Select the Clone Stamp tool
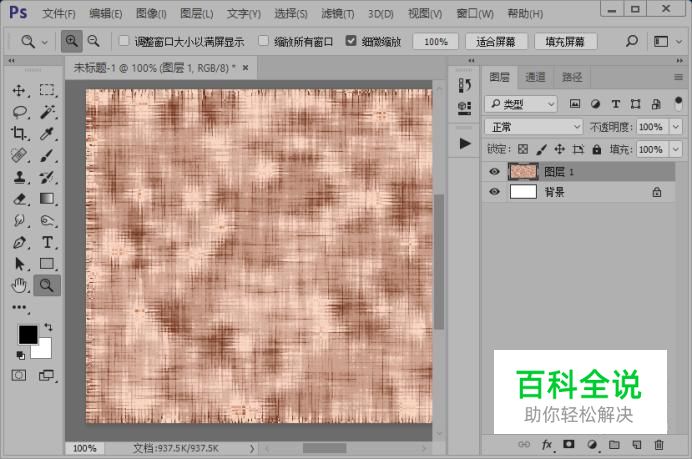Screen dimensions: 692x459 click(19, 177)
